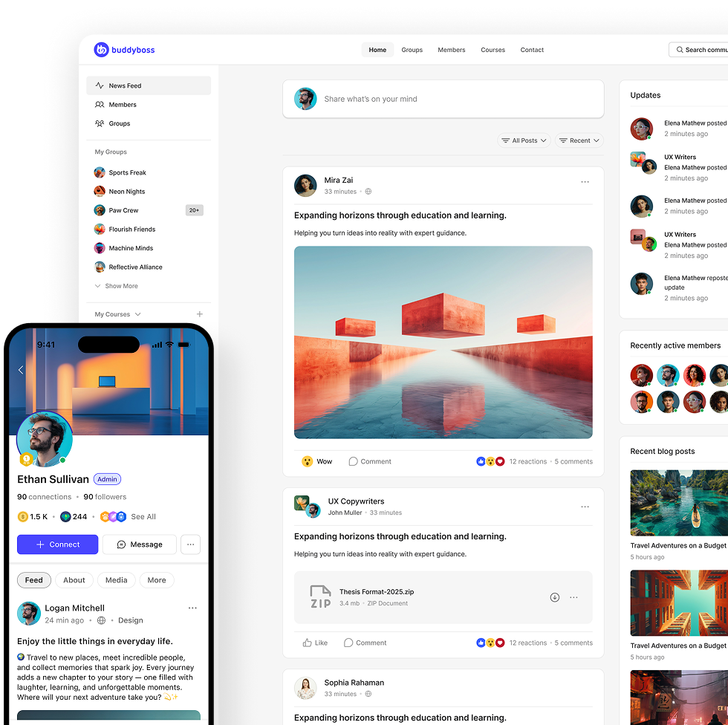728x725 pixels.
Task: Click See All badges link
Action: (143, 516)
